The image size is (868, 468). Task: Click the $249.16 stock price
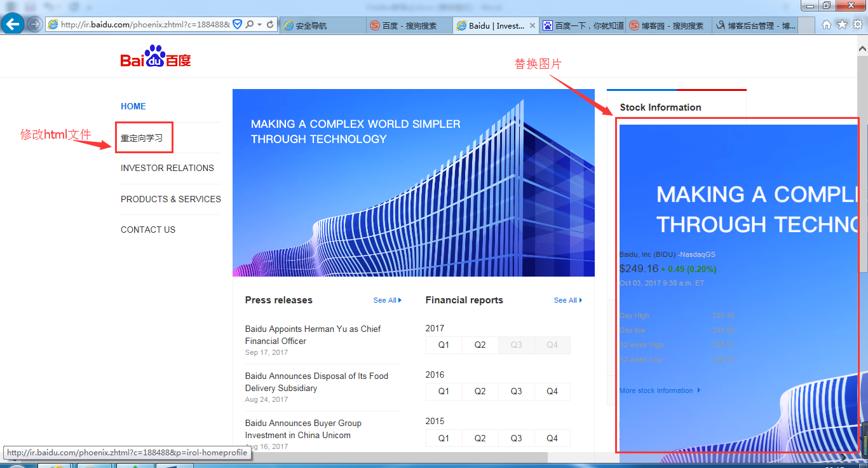pos(639,269)
